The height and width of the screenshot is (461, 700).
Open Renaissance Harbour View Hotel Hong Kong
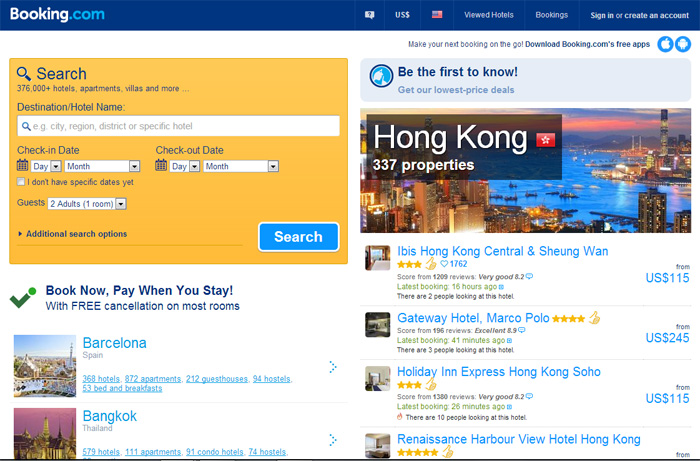tap(519, 439)
